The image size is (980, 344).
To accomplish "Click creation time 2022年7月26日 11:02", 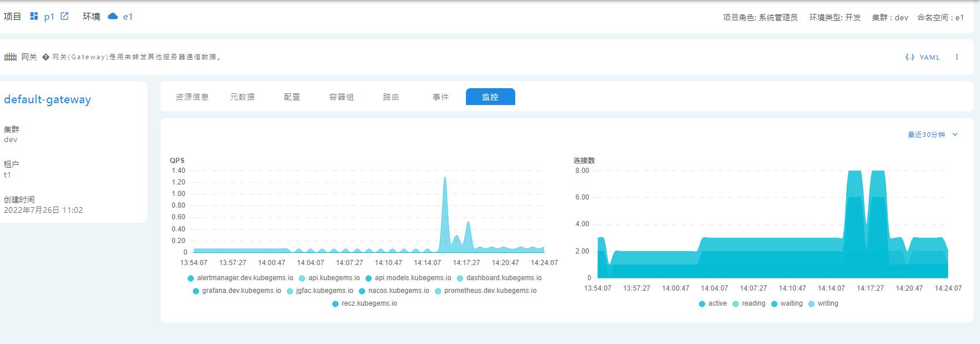I will click(43, 210).
